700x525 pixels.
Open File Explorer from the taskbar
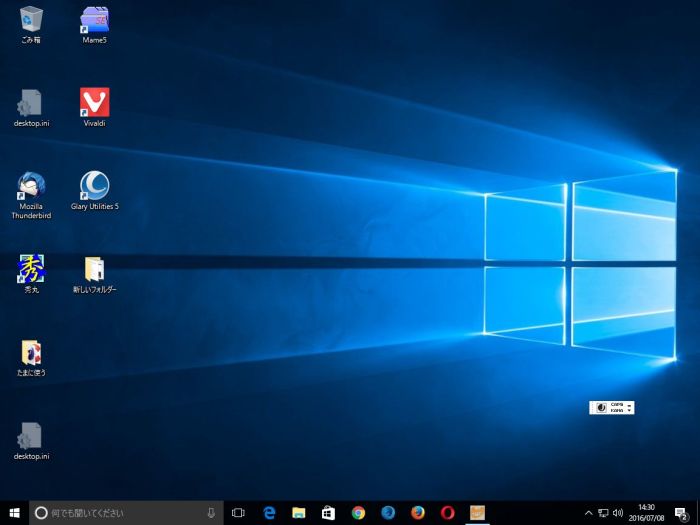point(298,513)
